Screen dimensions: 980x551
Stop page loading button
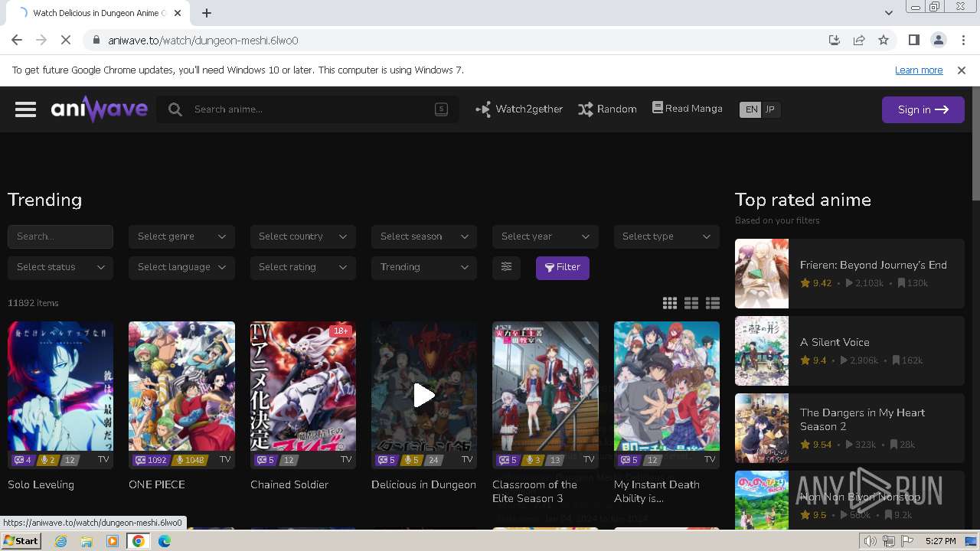point(65,41)
